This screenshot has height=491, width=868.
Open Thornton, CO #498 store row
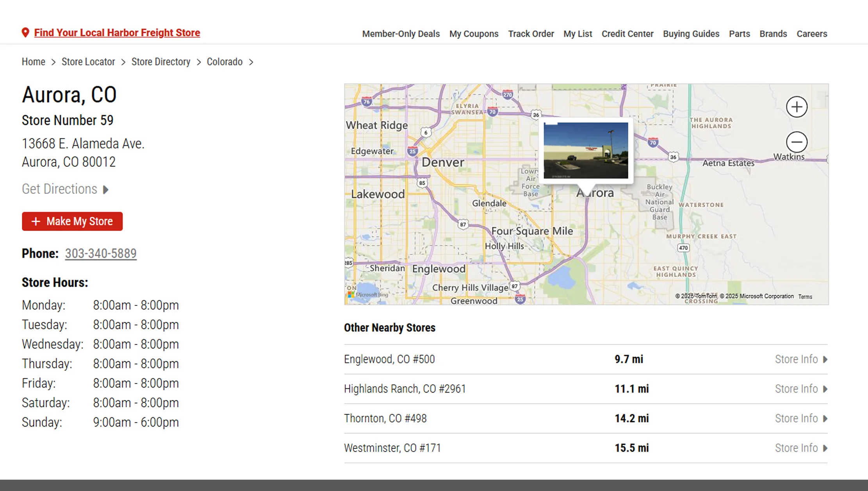point(586,418)
